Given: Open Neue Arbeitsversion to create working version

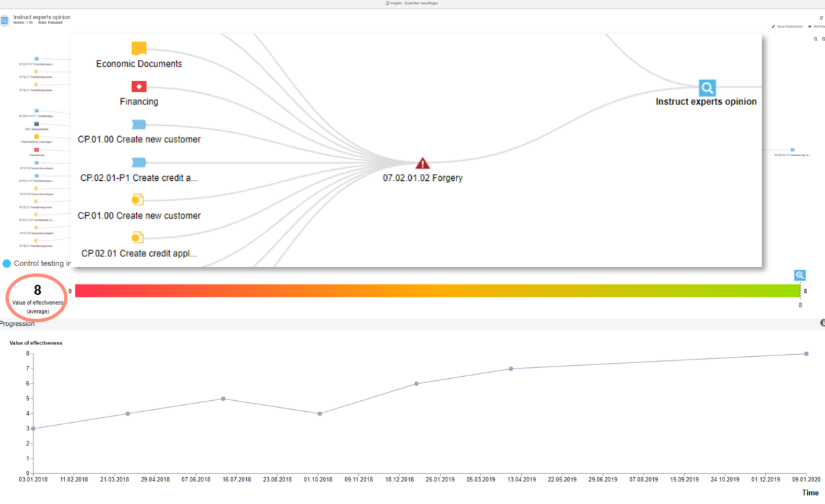Looking at the screenshot, I should coord(787,27).
